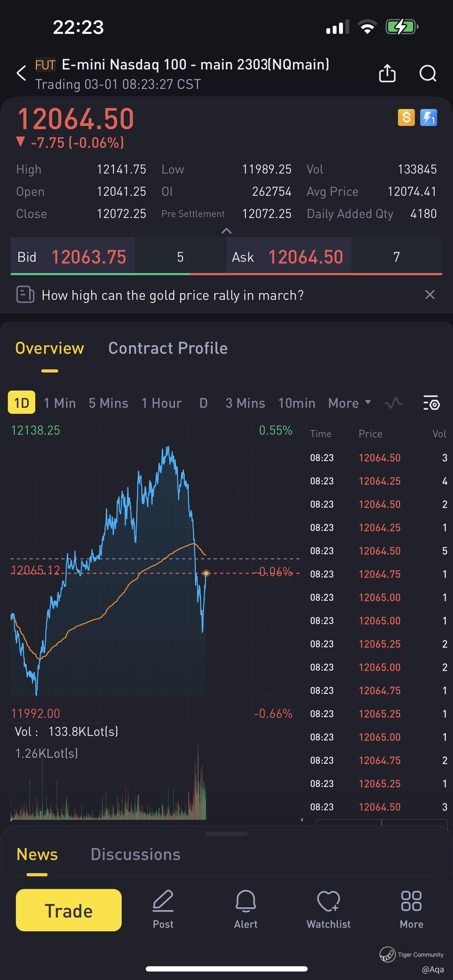
Task: Go back using the left chevron
Action: (x=22, y=73)
